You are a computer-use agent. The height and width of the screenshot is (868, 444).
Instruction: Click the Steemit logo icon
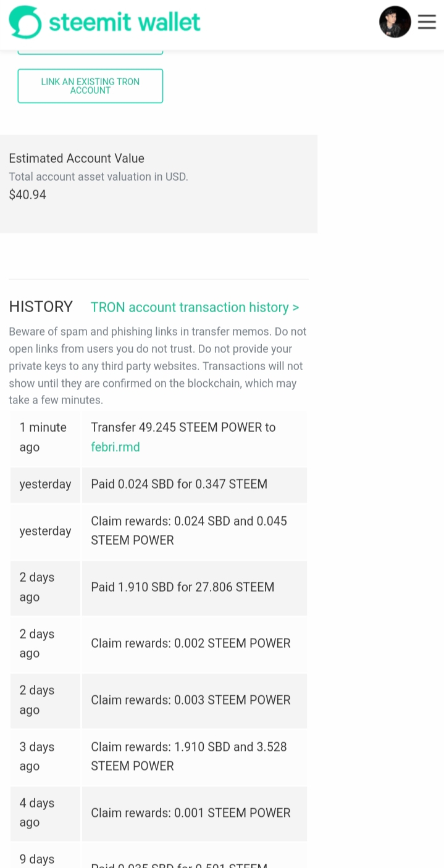click(x=25, y=22)
